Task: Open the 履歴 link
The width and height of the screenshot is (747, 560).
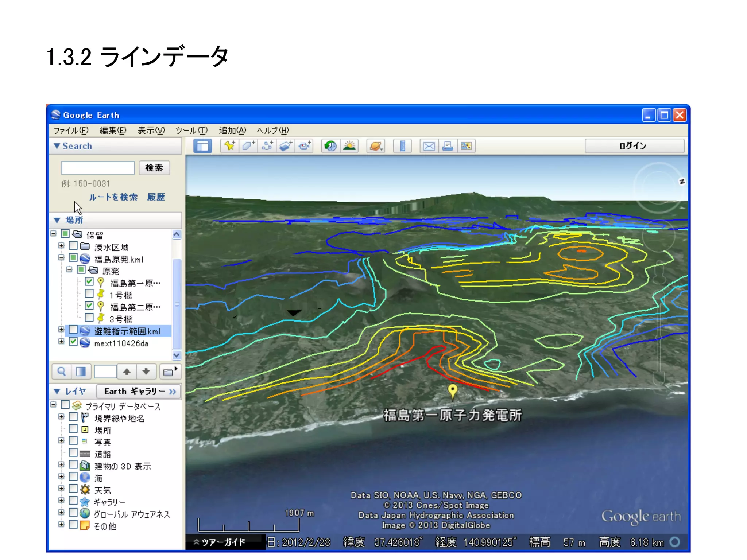Action: tap(156, 197)
